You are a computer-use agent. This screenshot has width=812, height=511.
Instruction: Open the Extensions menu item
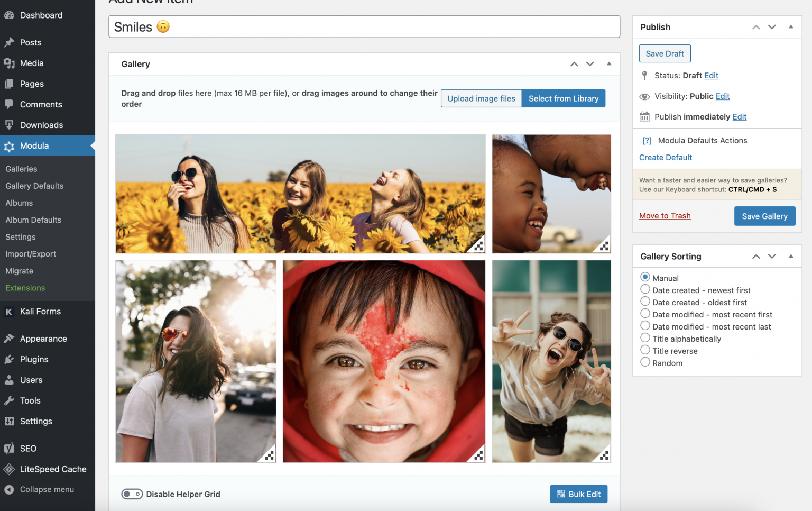tap(25, 288)
